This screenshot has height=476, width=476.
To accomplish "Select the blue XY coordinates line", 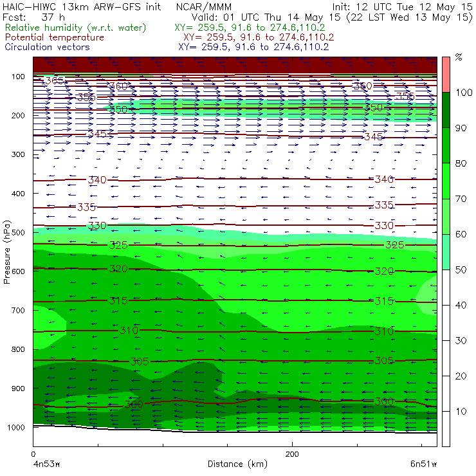I will click(x=253, y=47).
